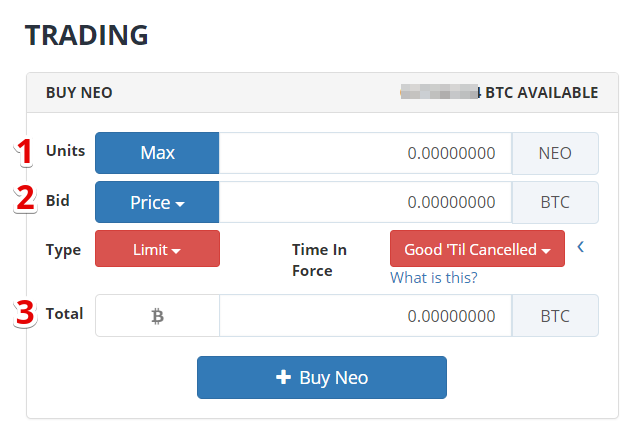The image size is (637, 421).
Task: Click the red number 2 marker
Action: pos(25,198)
